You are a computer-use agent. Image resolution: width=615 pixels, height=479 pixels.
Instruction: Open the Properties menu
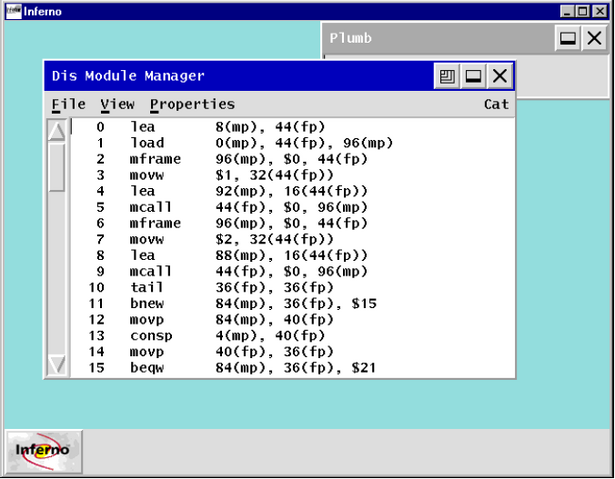(192, 104)
